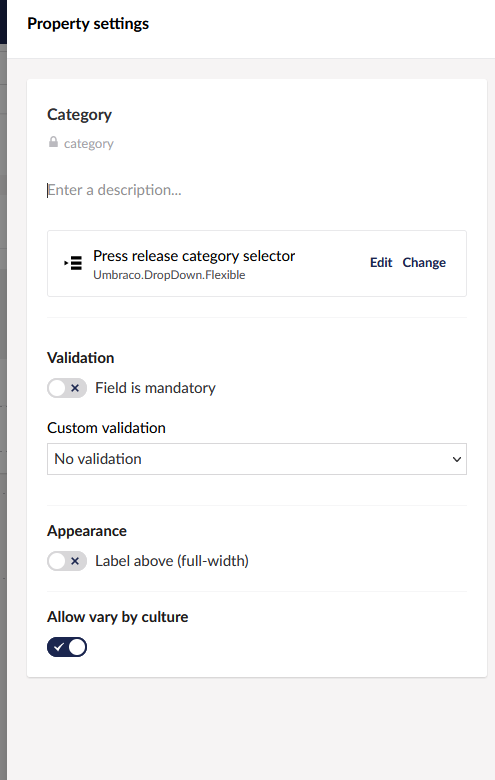Select the Press release category selector title
Viewport: 495px width, 780px height.
194,256
